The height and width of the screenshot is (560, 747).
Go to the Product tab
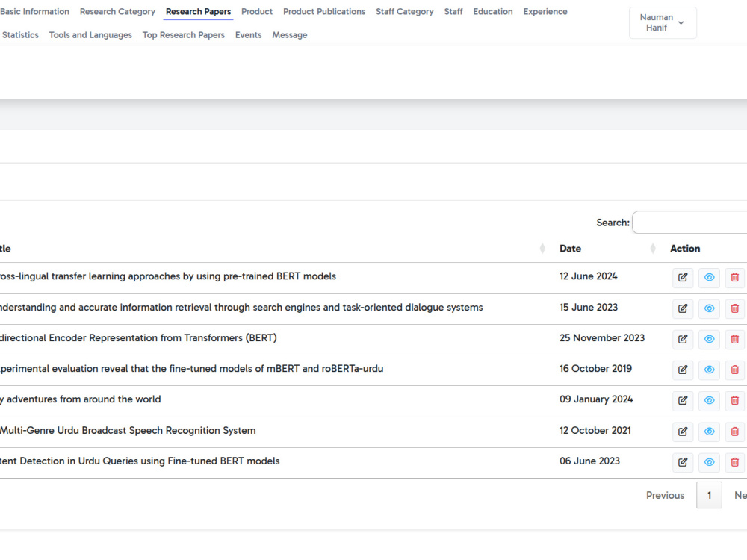[x=257, y=11]
